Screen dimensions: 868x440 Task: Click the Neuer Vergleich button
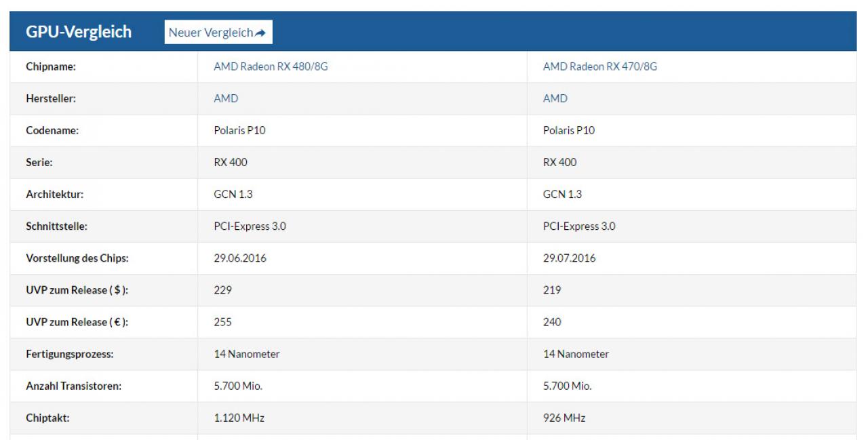(218, 33)
